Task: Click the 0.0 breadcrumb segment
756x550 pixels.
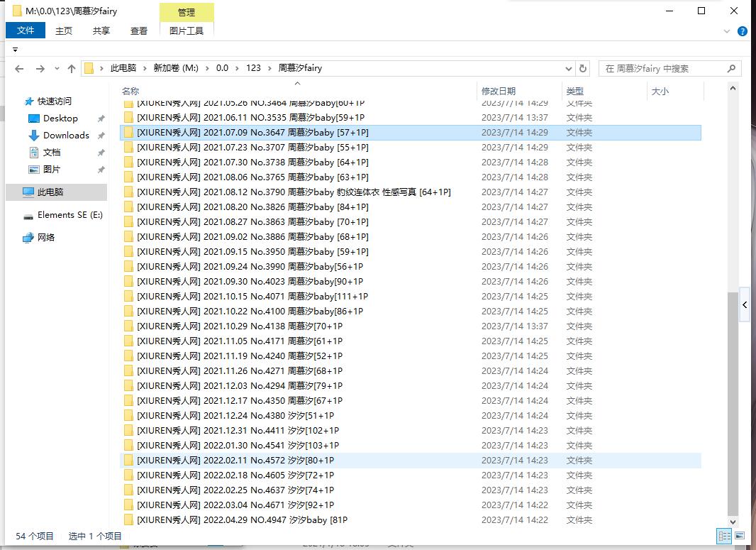Action: pyautogui.click(x=222, y=68)
